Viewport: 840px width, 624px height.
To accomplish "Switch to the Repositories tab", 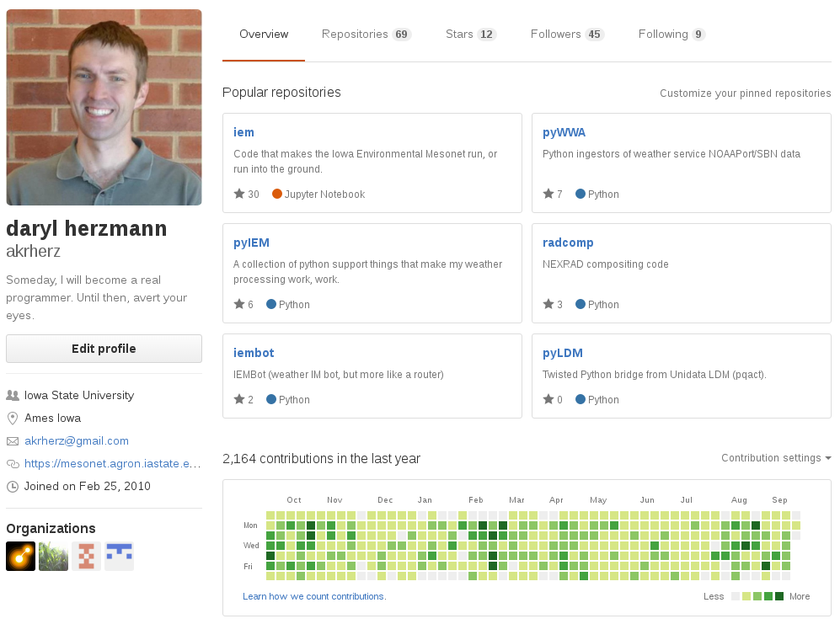I will (x=366, y=35).
